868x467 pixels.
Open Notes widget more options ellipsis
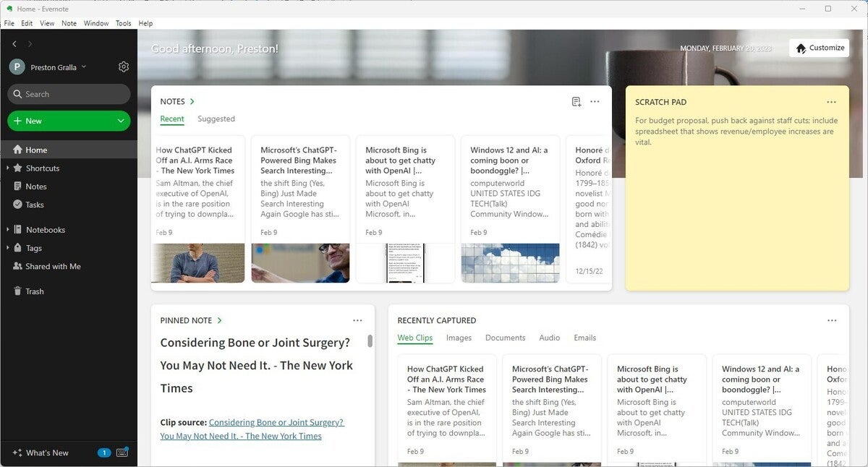point(595,102)
